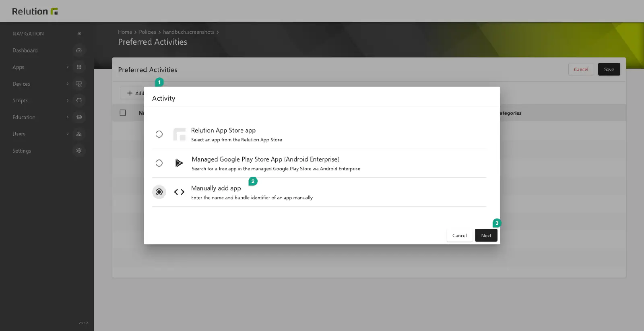Tick the select-all checkbox in table header
This screenshot has width=644, height=331.
[x=123, y=113]
